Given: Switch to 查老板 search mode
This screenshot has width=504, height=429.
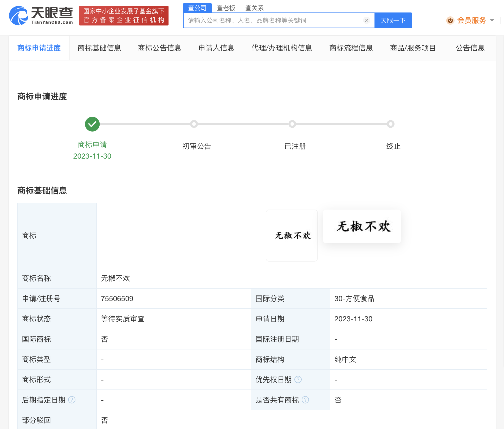Looking at the screenshot, I should tap(226, 8).
